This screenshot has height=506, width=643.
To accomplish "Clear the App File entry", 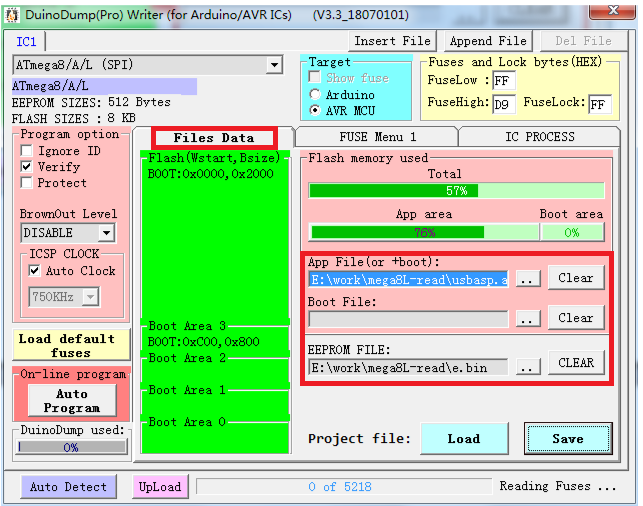I will pyautogui.click(x=576, y=278).
